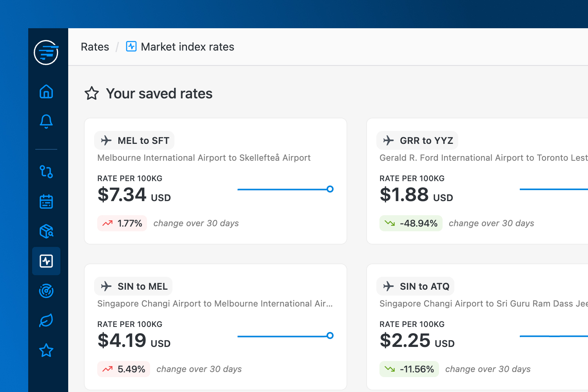Click the MEL to SFT route tag
This screenshot has width=588, height=392.
(134, 140)
